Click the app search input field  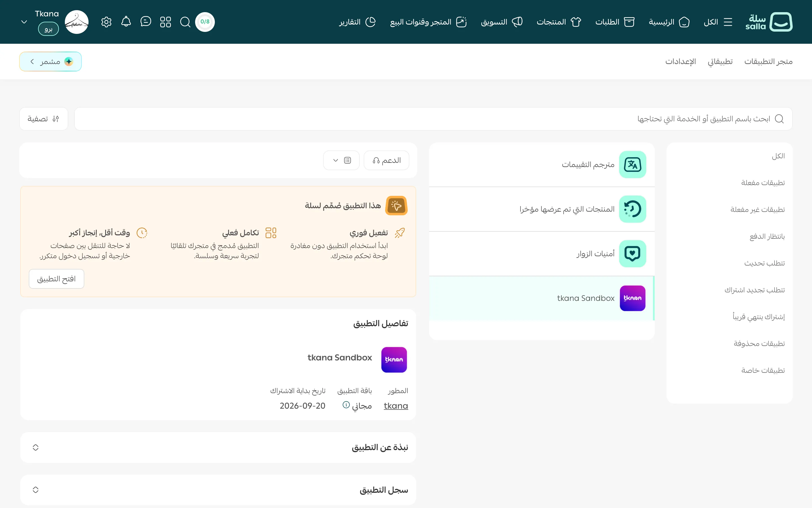433,119
